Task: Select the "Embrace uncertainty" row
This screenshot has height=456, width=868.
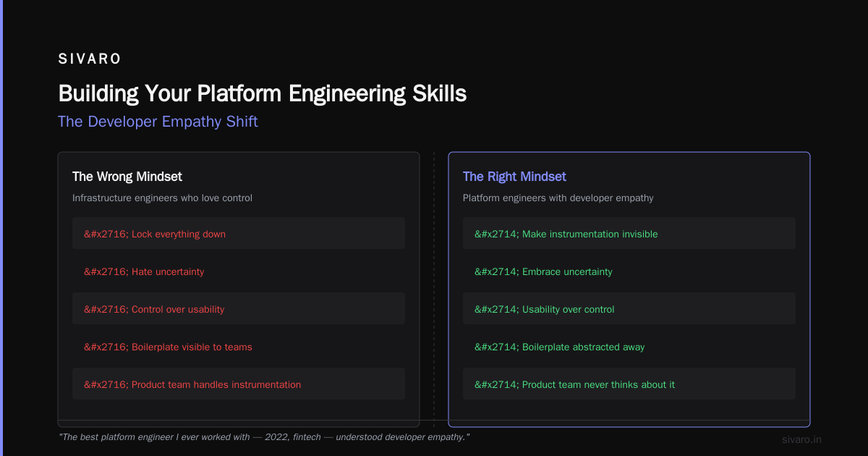Action: tap(629, 271)
